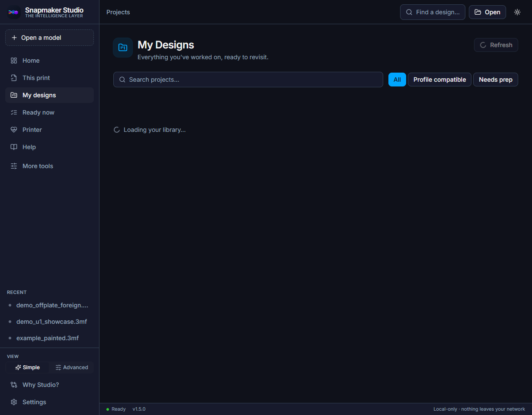Image resolution: width=532 pixels, height=415 pixels.
Task: Click the magnifier icon in Find a design
Action: [409, 12]
